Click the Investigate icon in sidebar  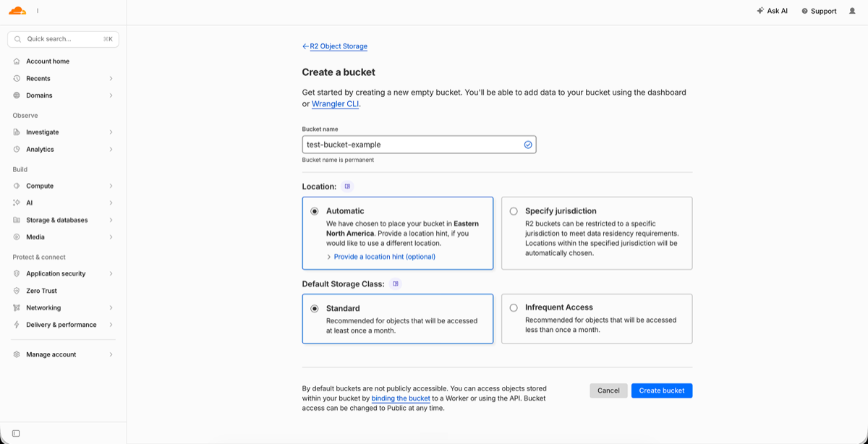pos(17,132)
